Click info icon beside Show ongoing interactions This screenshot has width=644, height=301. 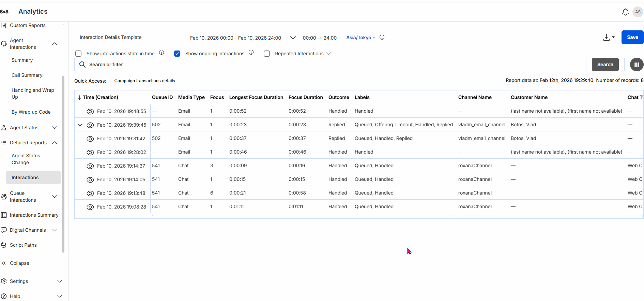click(x=251, y=53)
